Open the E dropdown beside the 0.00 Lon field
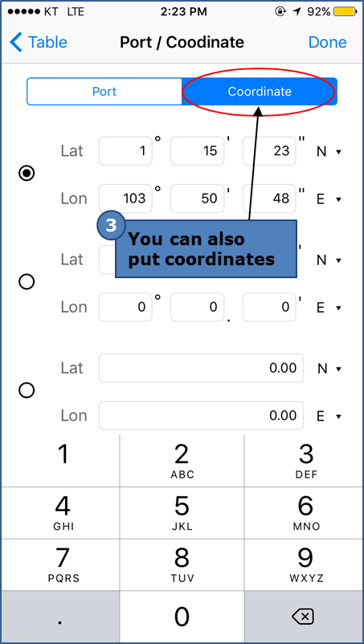This screenshot has height=644, width=364. (x=329, y=416)
